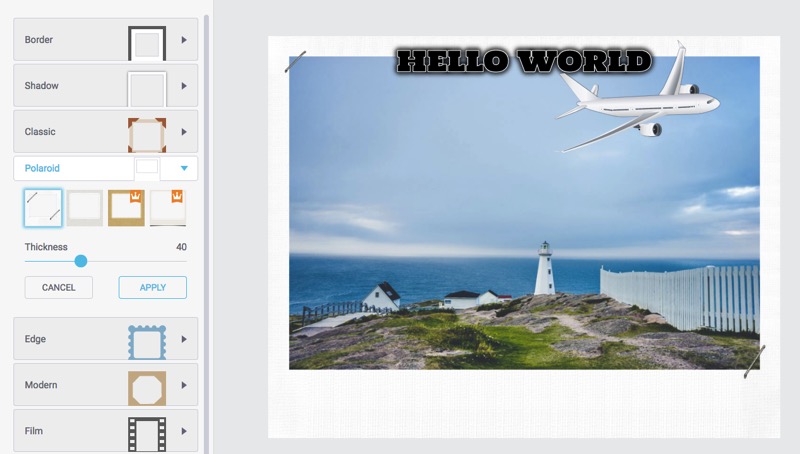The height and width of the screenshot is (454, 800).
Task: Click the frames panel vertical scrollbar
Action: coord(206,234)
